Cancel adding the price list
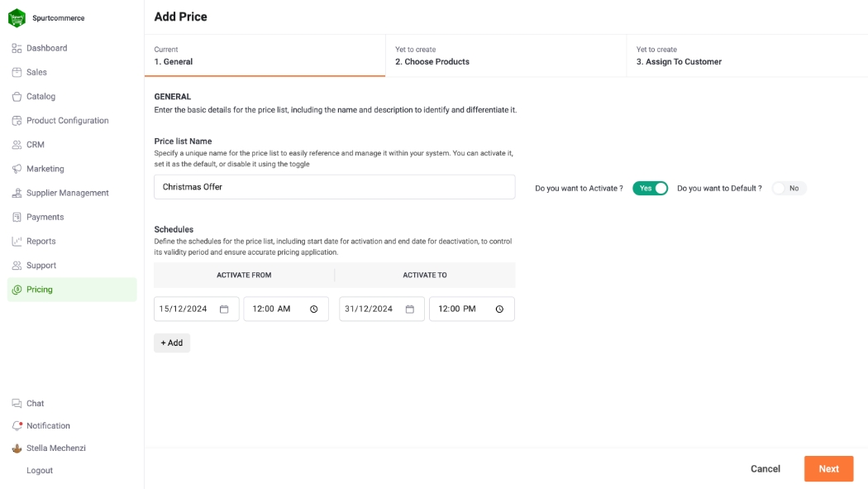The image size is (868, 489). (765, 468)
